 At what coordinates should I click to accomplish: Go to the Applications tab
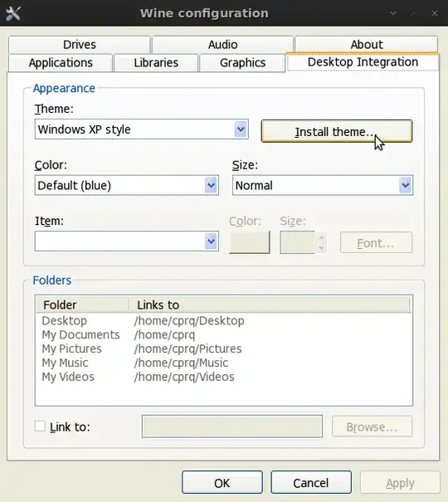[61, 63]
